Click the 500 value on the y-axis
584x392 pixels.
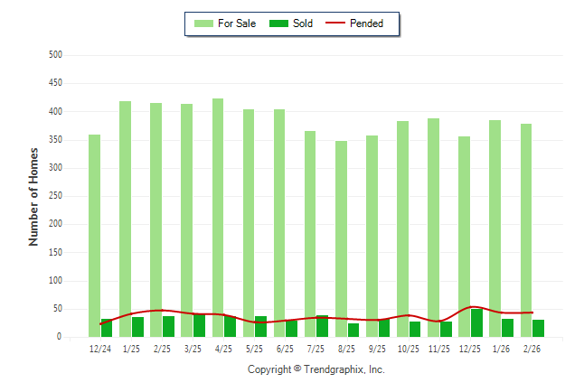[x=55, y=55]
